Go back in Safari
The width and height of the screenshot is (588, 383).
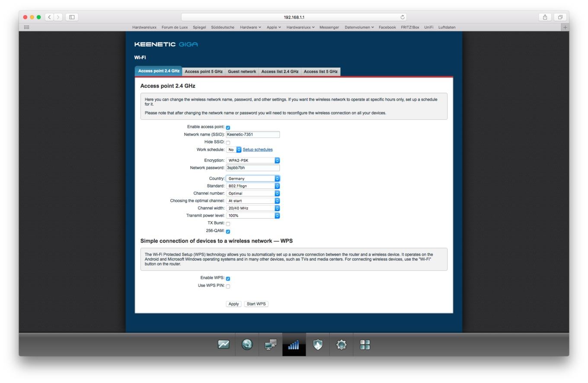coord(49,17)
